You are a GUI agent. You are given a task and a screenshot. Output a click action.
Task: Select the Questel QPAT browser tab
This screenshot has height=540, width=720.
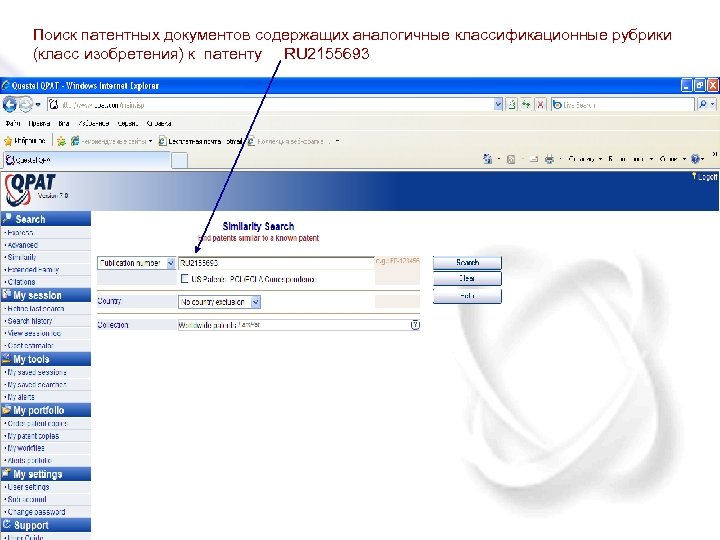click(x=87, y=160)
